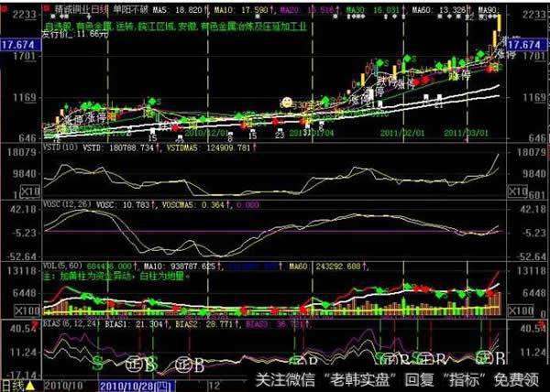Click the leftmost 涨停 marker on price chart
550x392 pixels.
(x=72, y=117)
